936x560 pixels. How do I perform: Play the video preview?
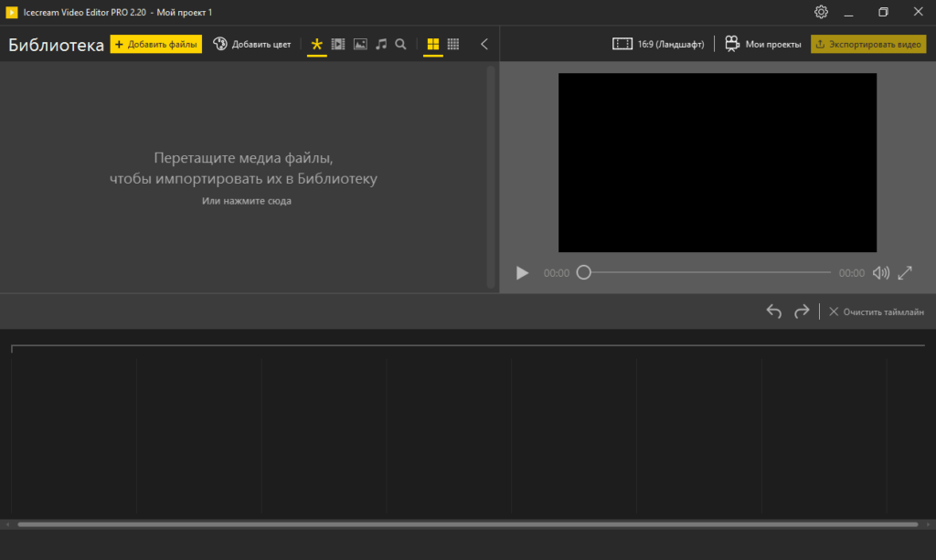(x=522, y=273)
